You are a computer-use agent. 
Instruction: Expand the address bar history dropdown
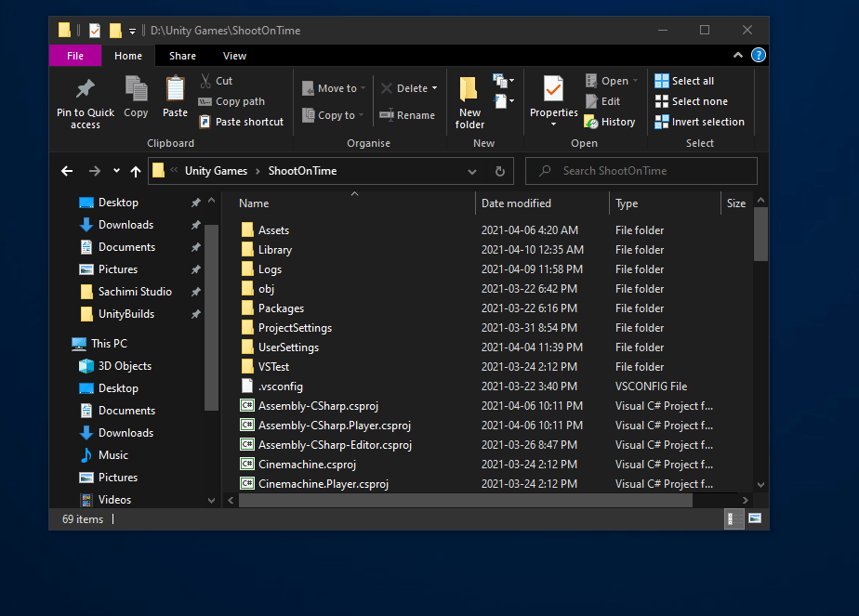tap(471, 171)
